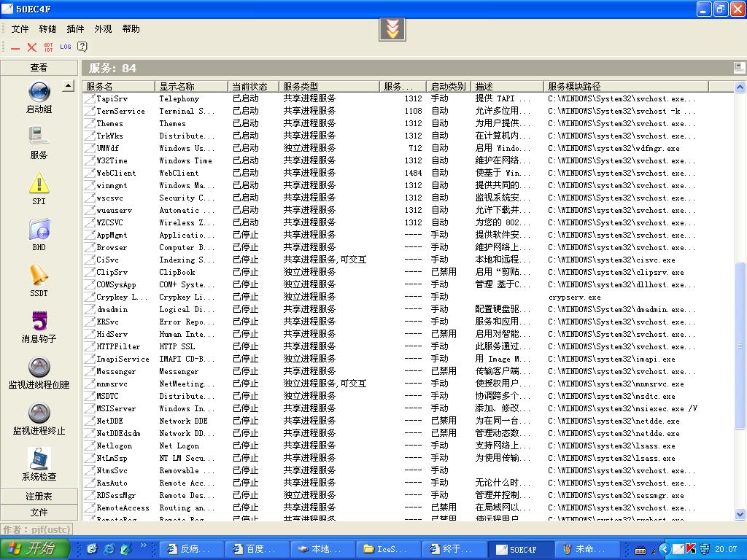
Task: Open the 插件 menu
Action: [x=75, y=29]
